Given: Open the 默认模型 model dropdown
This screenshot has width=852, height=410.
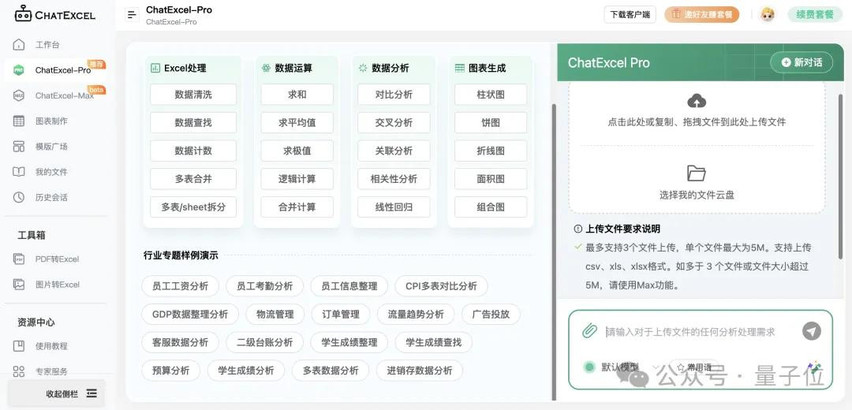Looking at the screenshot, I should coord(622,367).
